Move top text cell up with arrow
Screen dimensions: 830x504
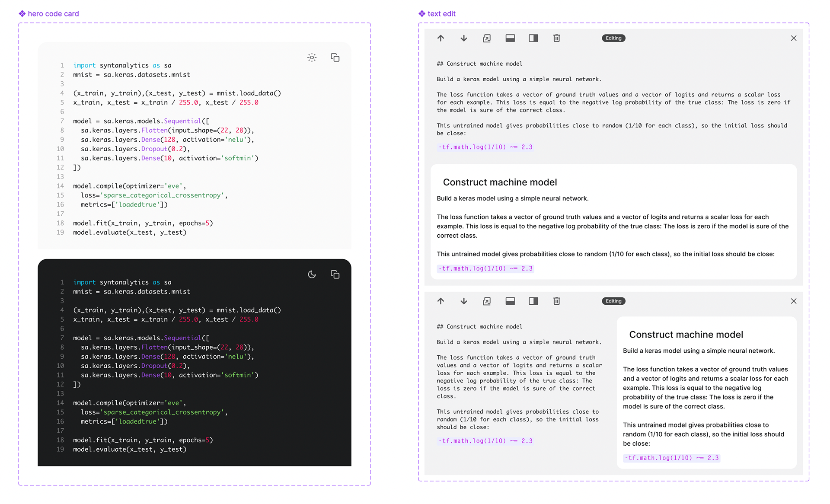click(x=441, y=38)
